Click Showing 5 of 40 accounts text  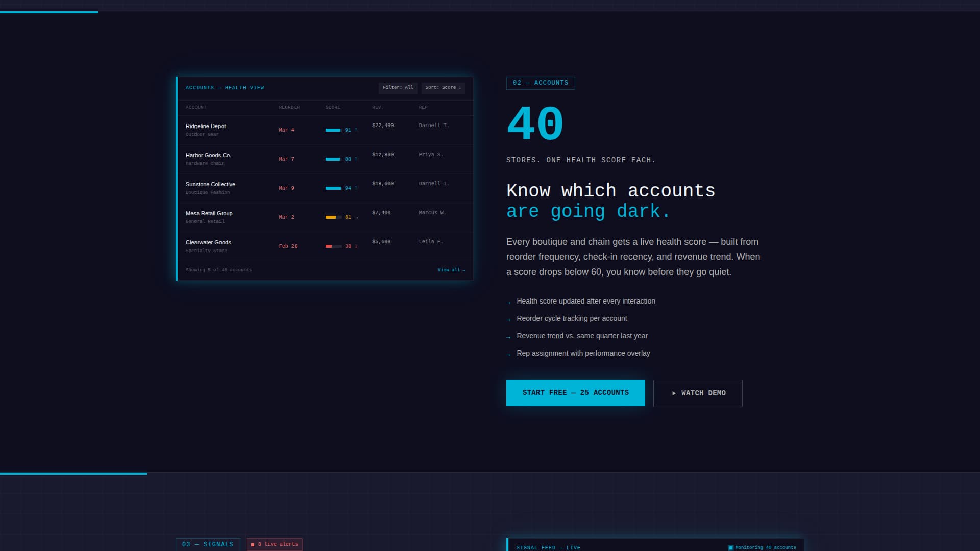[218, 270]
